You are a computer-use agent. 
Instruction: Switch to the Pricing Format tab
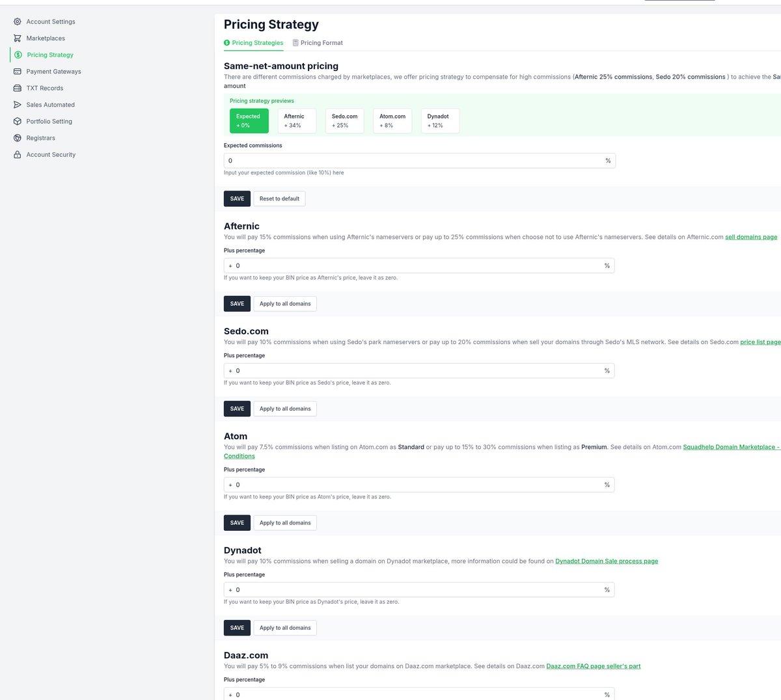click(x=318, y=43)
